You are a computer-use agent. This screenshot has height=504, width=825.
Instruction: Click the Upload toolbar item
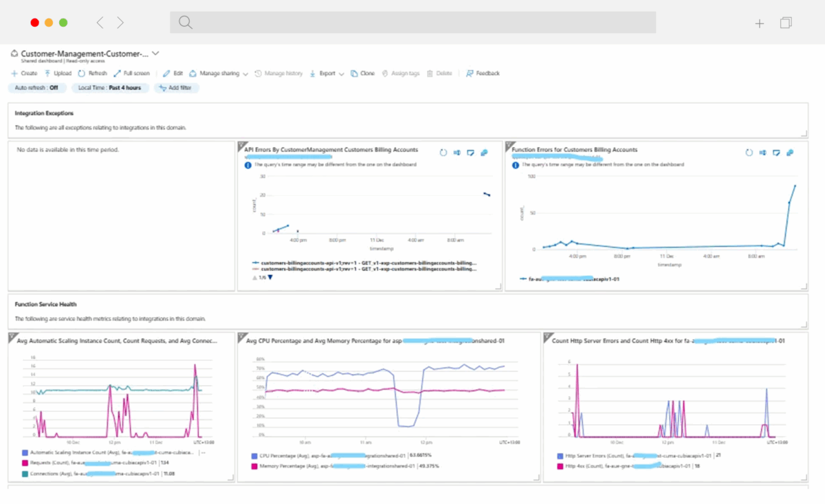58,73
